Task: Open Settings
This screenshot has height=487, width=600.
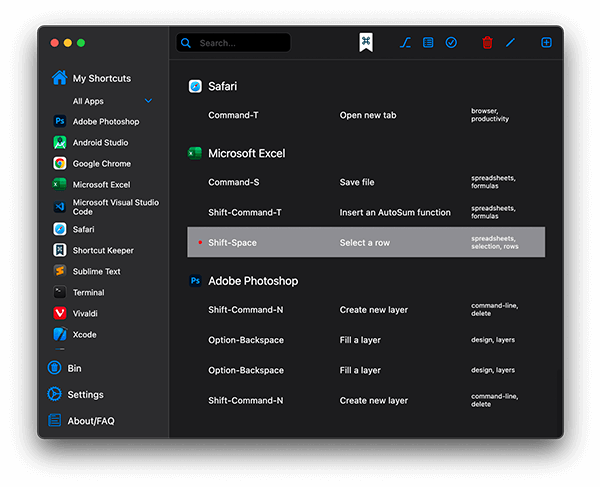Action: pyautogui.click(x=75, y=394)
